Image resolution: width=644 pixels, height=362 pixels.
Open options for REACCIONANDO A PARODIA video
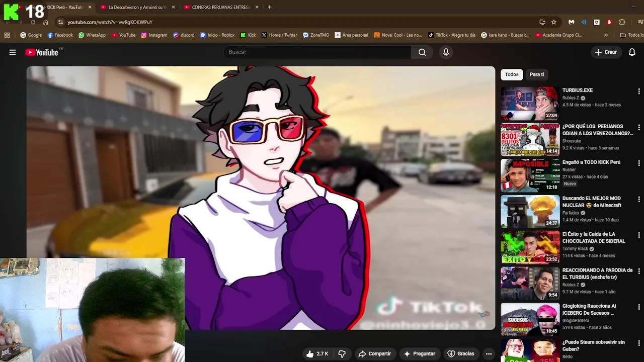638,271
